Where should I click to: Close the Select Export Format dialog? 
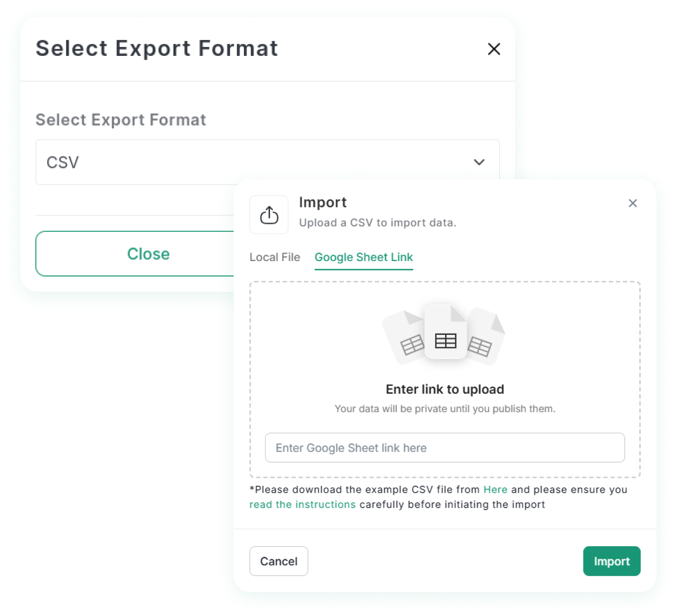click(x=494, y=49)
